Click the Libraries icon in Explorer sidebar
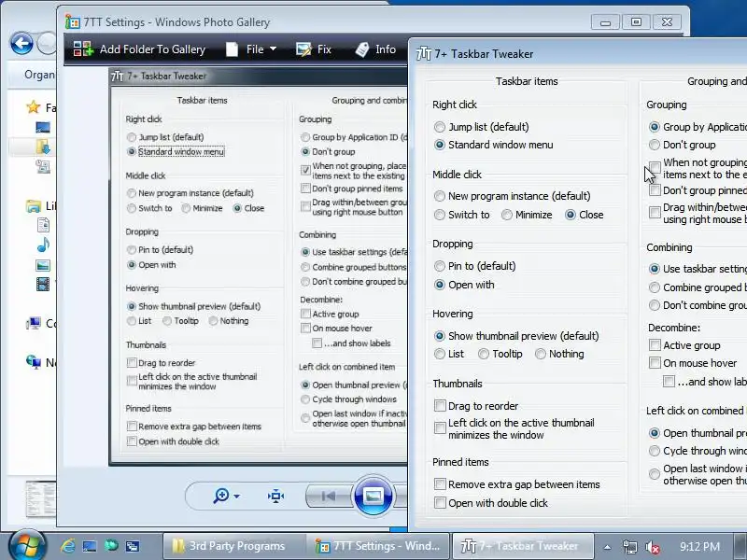Viewport: 747px width, 560px height. [34, 205]
